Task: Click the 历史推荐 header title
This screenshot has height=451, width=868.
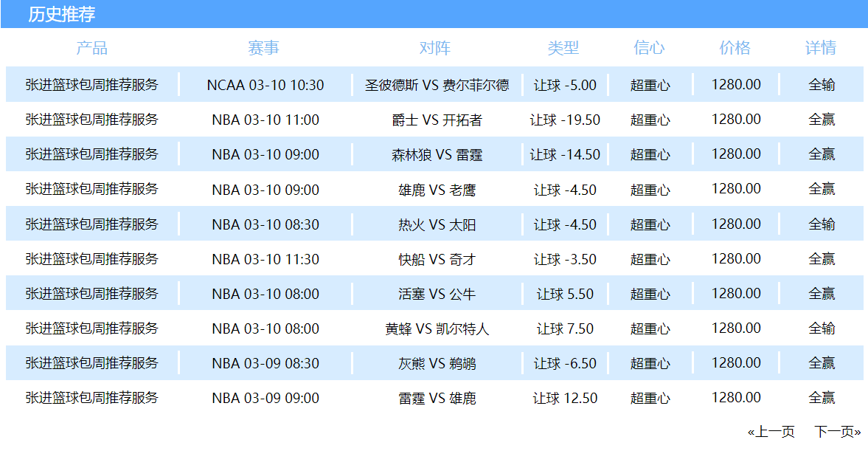Action: tap(62, 14)
